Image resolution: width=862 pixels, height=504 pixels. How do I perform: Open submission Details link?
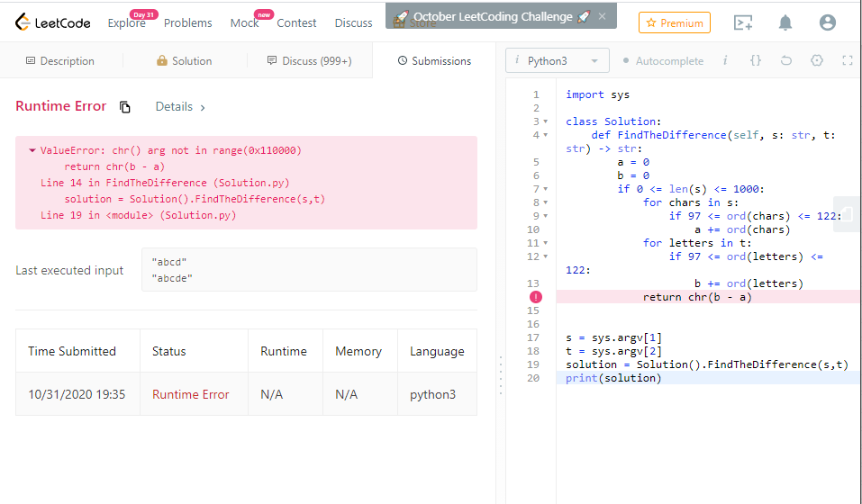pos(180,106)
